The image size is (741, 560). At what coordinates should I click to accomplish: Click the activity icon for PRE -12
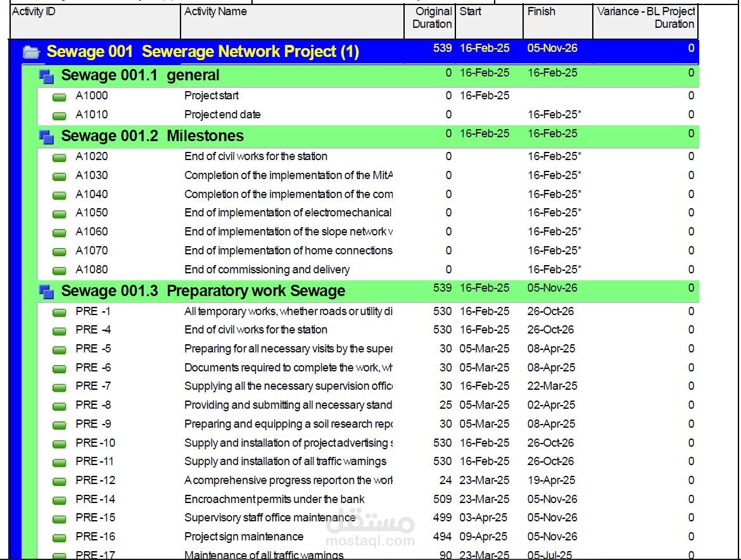click(x=59, y=482)
